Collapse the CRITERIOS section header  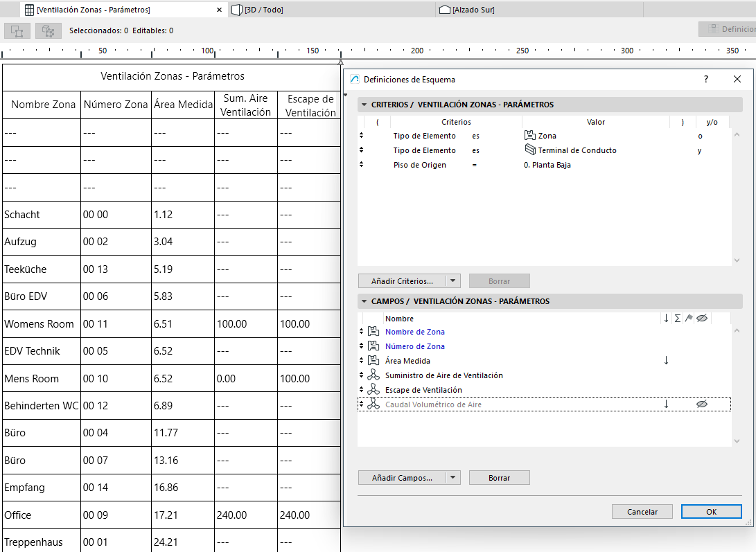(x=364, y=105)
